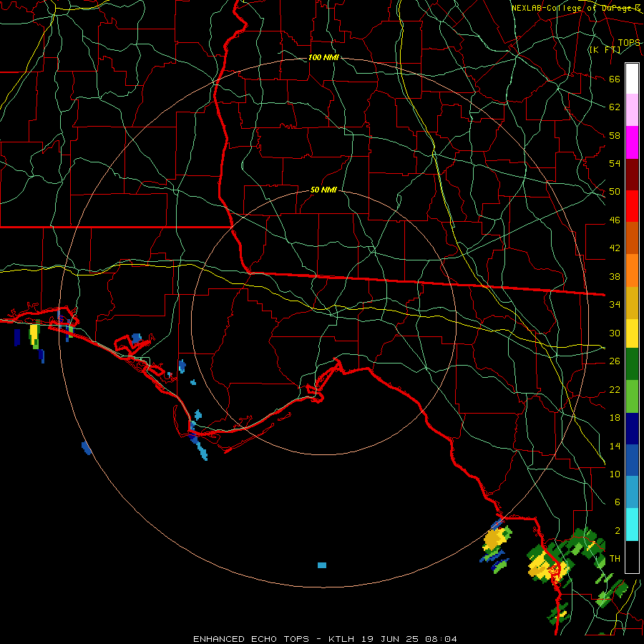Click the legend value 18
Image resolution: width=644 pixels, height=644 pixels.
(615, 418)
